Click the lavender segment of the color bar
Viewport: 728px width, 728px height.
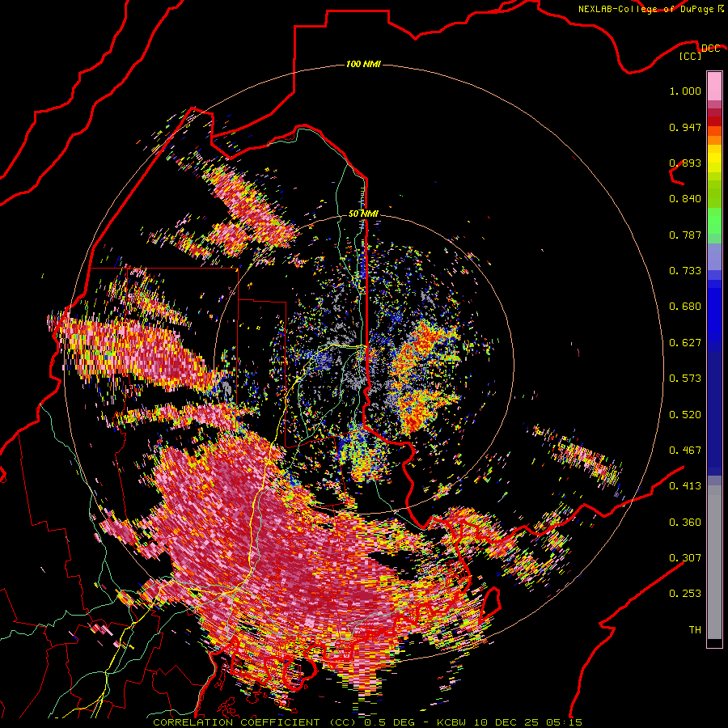coord(714,256)
